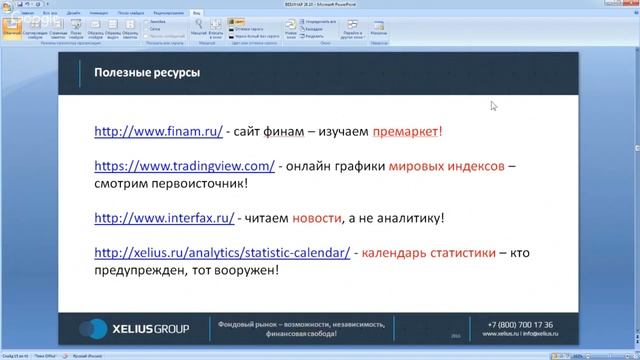Click Arrange All (Упорядочить все)
Viewport: 640px width, 360px height.
[318, 22]
